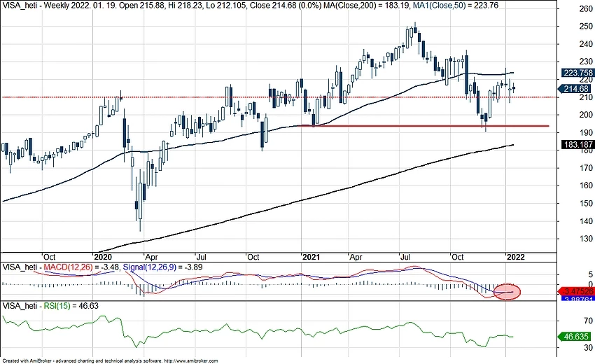
Task: Click the MA1(Close,50) = 223.76 header text
Action: (457, 6)
